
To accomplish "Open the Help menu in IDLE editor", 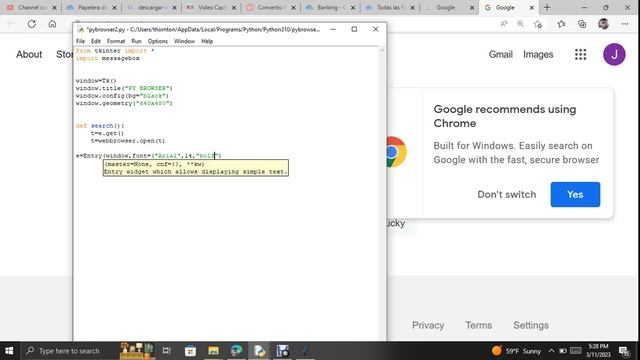I will click(207, 41).
